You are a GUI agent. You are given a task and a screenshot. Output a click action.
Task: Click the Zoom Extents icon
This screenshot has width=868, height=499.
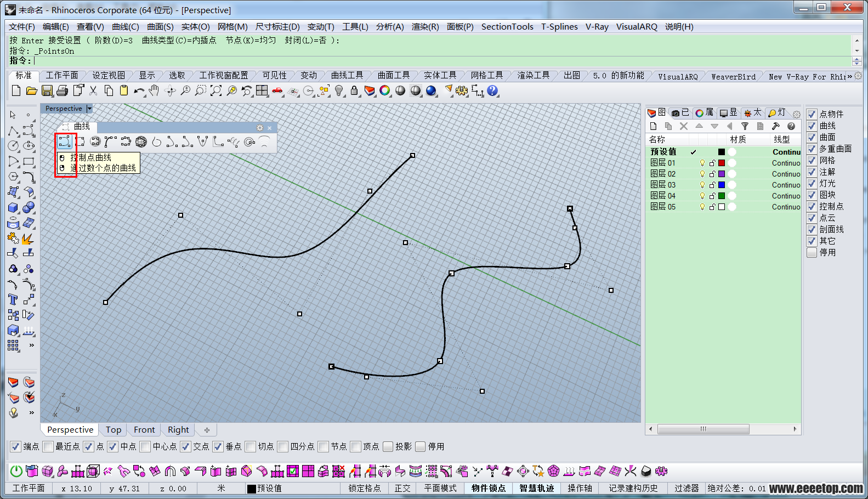coord(216,91)
